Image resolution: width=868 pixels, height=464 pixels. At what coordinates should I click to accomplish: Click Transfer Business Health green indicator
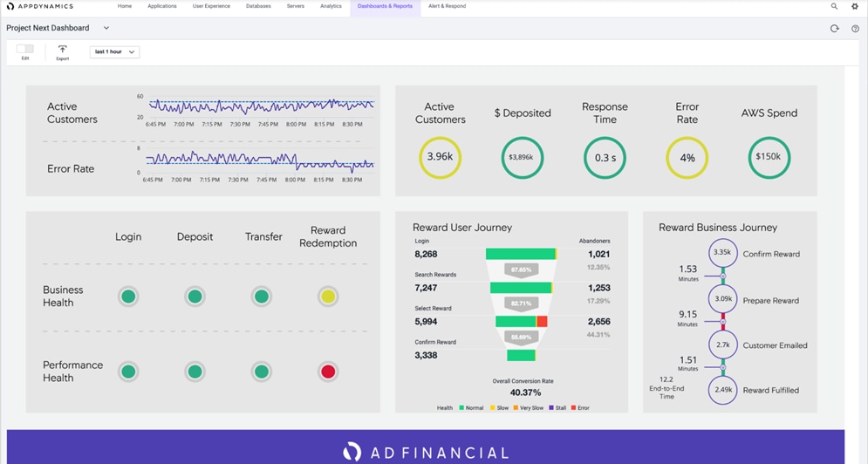(x=262, y=297)
